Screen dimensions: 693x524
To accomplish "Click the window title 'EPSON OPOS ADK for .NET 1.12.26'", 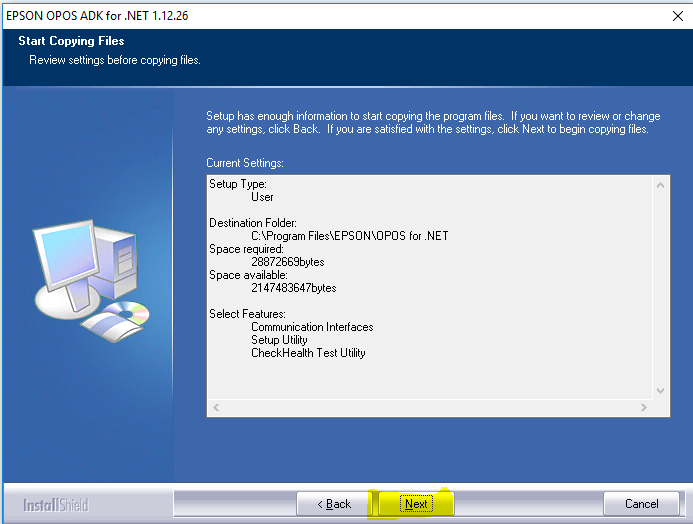I will [97, 16].
